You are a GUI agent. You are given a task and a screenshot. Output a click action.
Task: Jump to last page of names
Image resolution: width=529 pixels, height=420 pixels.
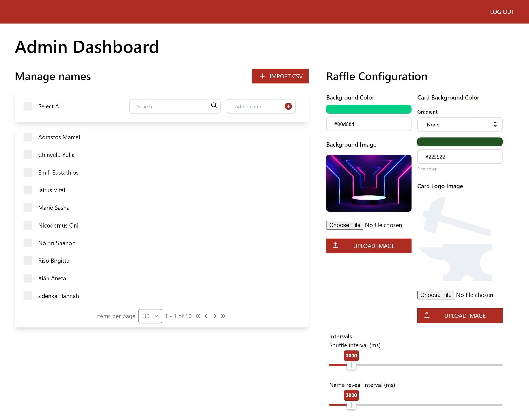[x=223, y=316]
